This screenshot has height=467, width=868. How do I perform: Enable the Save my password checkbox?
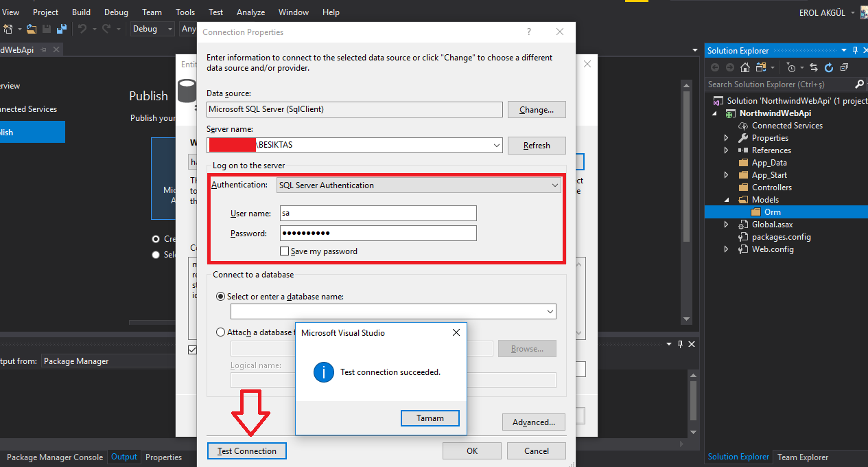[284, 251]
